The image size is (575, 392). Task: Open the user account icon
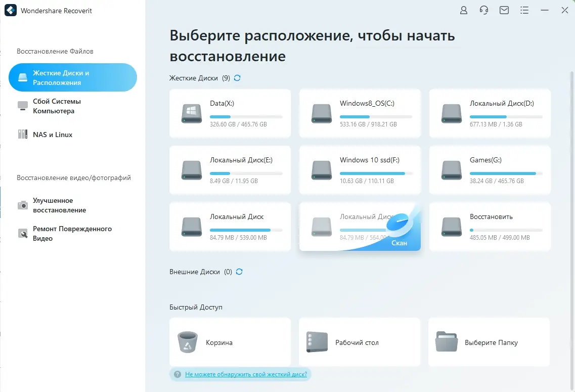[x=463, y=10]
